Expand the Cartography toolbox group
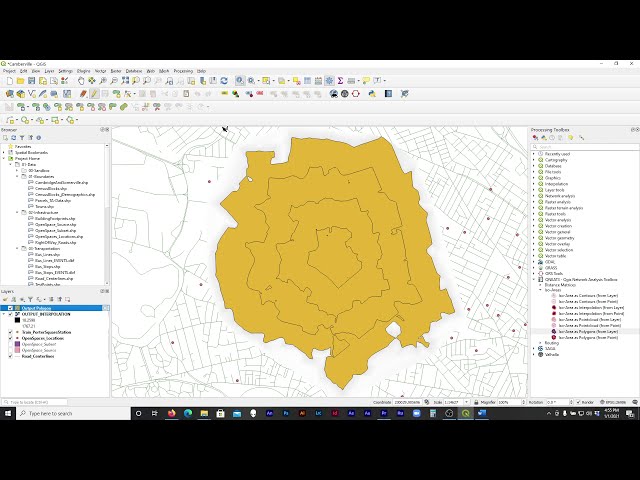 coord(533,160)
